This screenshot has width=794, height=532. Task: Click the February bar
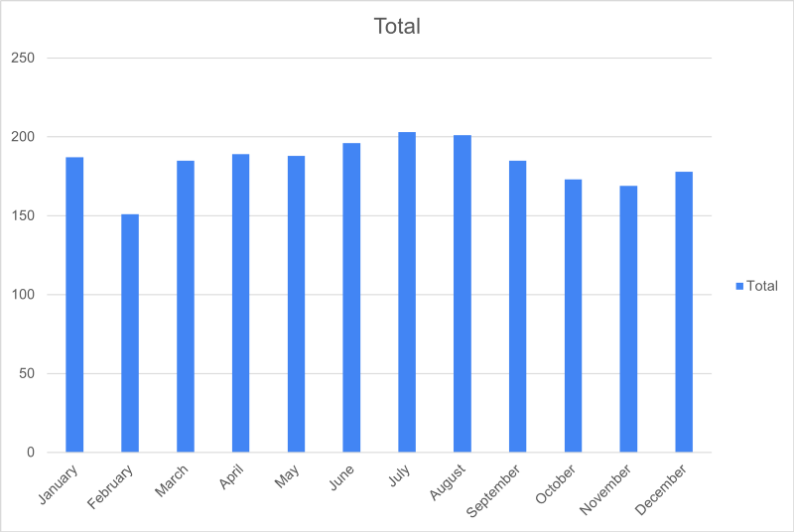pos(130,332)
